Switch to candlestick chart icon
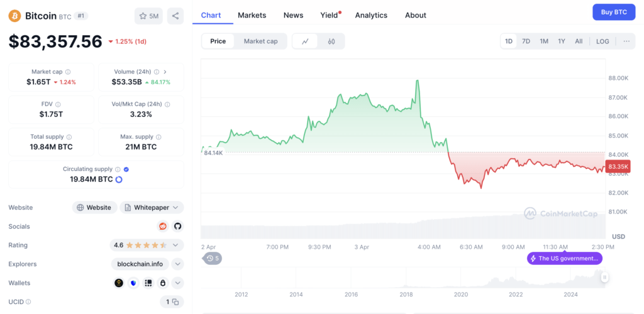This screenshot has height=314, width=644. [331, 41]
